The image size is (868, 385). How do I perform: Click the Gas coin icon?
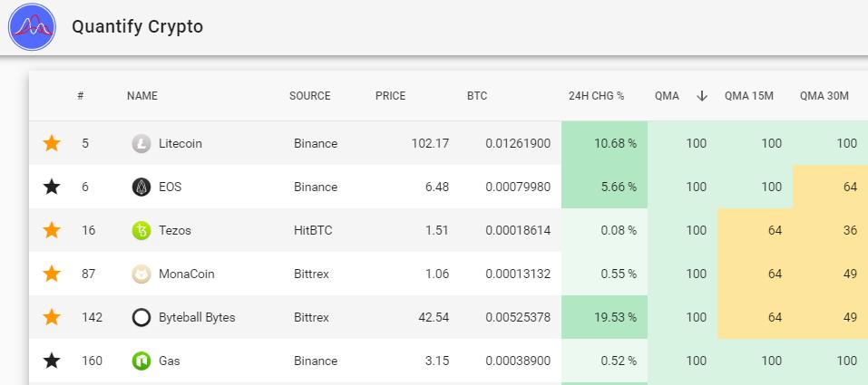point(141,361)
